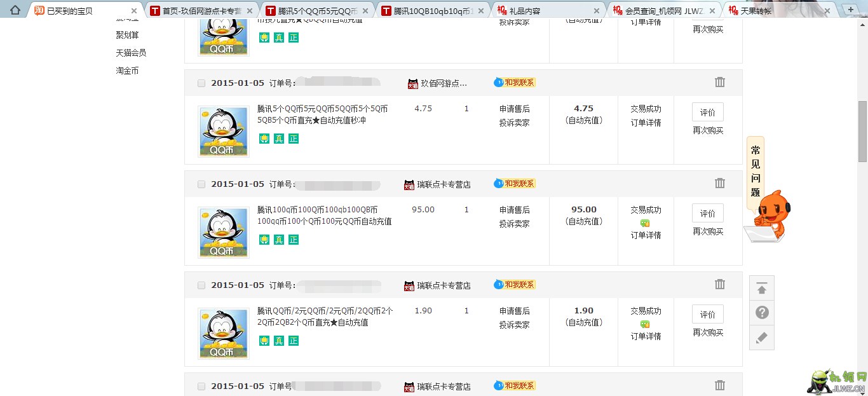Click Tmall icon beside 玖佰网游点卡 shop
This screenshot has height=396, width=868.
pos(413,84)
